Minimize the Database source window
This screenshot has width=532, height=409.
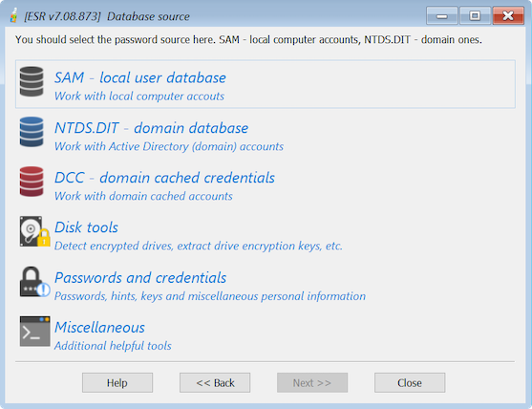442,15
